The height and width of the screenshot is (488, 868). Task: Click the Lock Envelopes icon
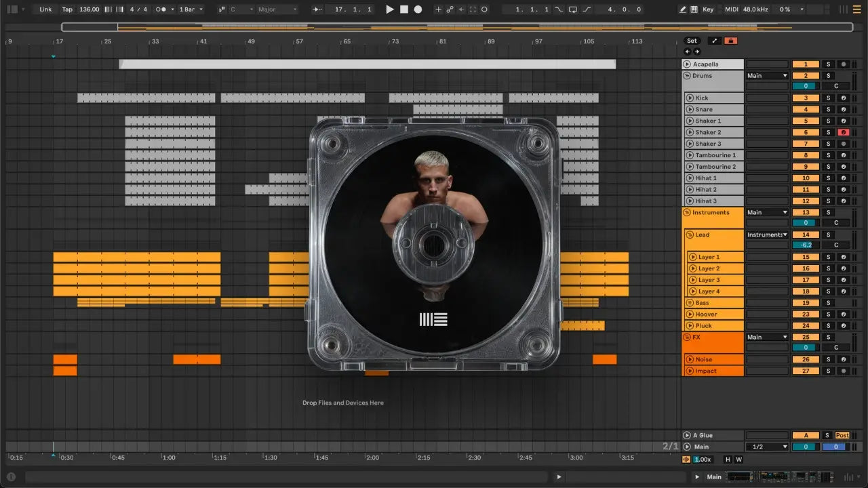pyautogui.click(x=730, y=41)
